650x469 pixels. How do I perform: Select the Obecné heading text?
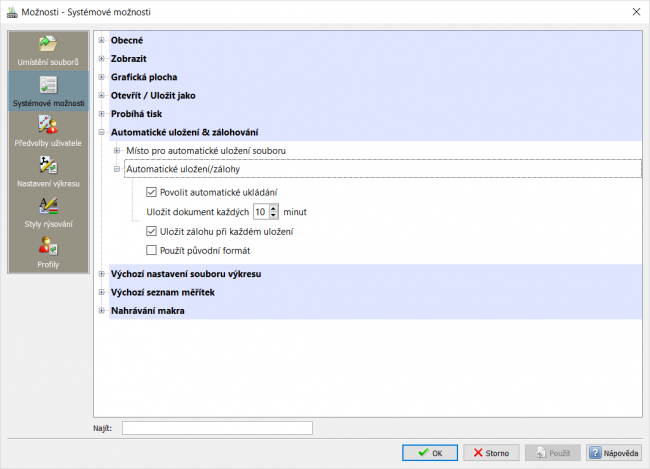(127, 40)
